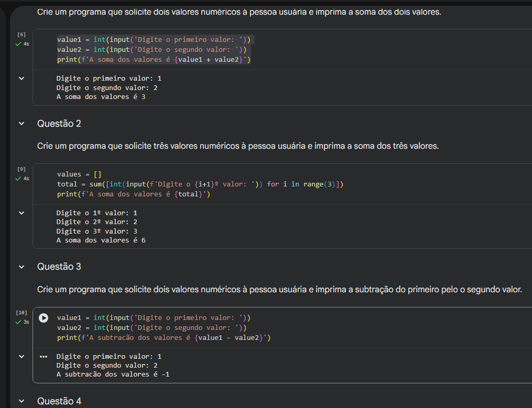Click output line 'Digite o 3º valor: 3'
This screenshot has height=408, width=532.
click(96, 231)
